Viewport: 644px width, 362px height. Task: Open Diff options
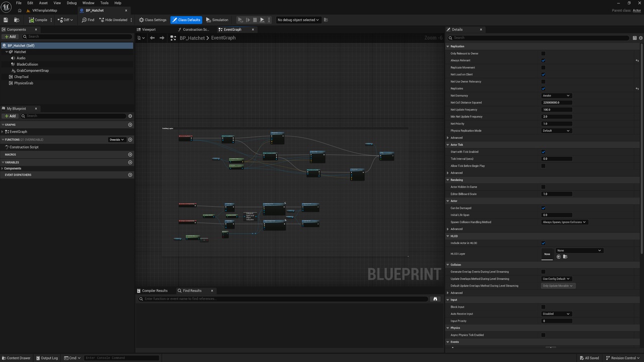click(x=65, y=20)
